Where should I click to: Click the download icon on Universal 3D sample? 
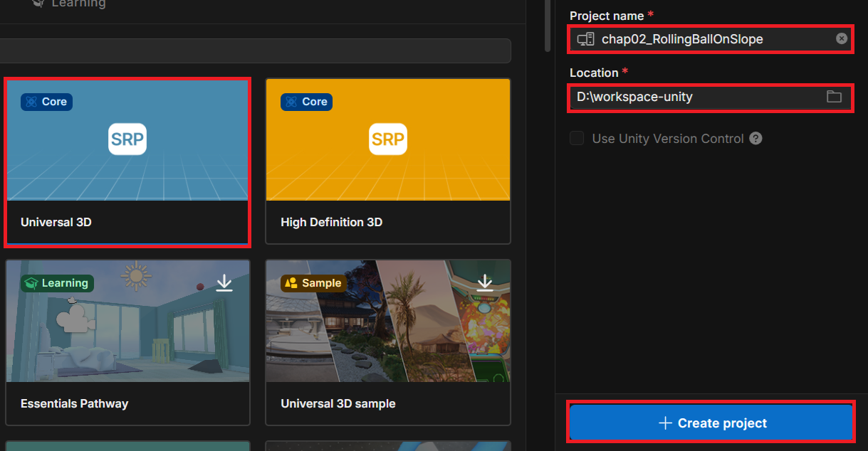[485, 283]
